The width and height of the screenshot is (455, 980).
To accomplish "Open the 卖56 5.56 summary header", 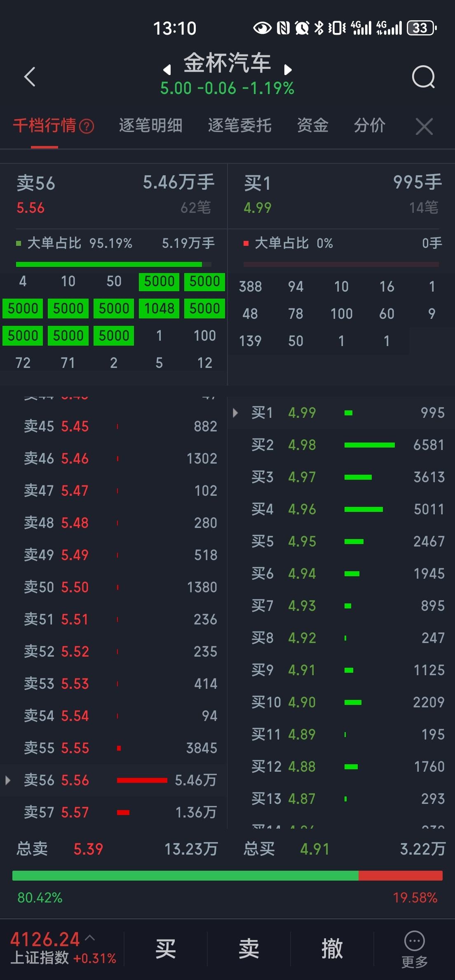I will [x=114, y=195].
